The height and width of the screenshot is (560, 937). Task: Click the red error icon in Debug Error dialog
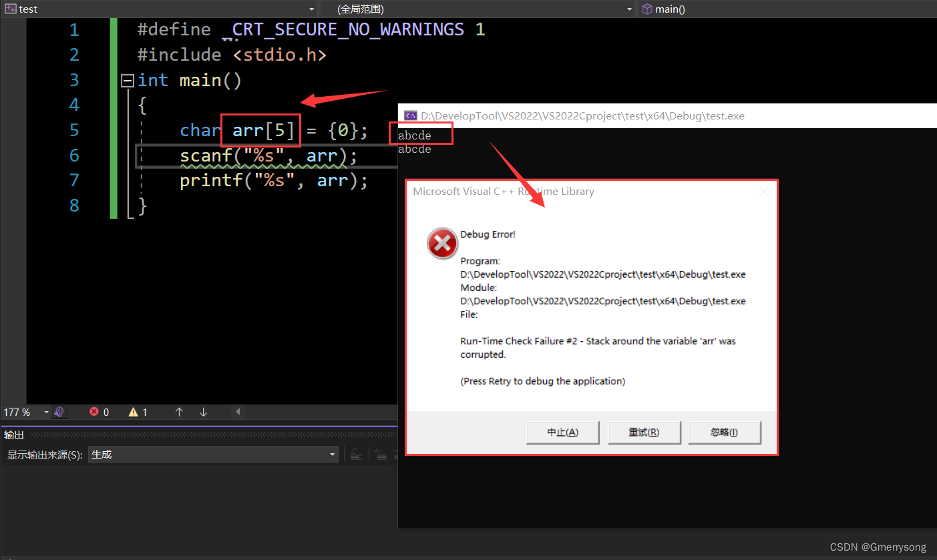[x=441, y=243]
